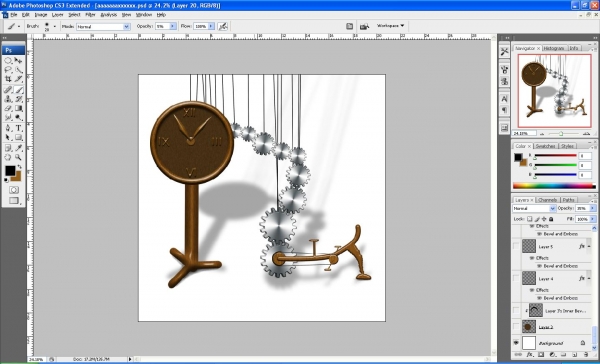The image size is (600, 364).
Task: Toggle lock all in the Layers panel
Action: pyautogui.click(x=551, y=219)
